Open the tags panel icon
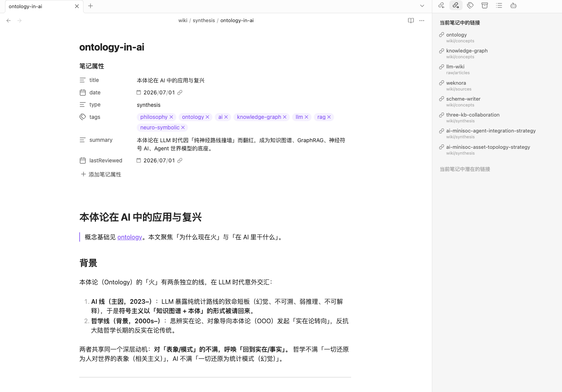Image resolution: width=562 pixels, height=392 pixels. click(x=470, y=5)
